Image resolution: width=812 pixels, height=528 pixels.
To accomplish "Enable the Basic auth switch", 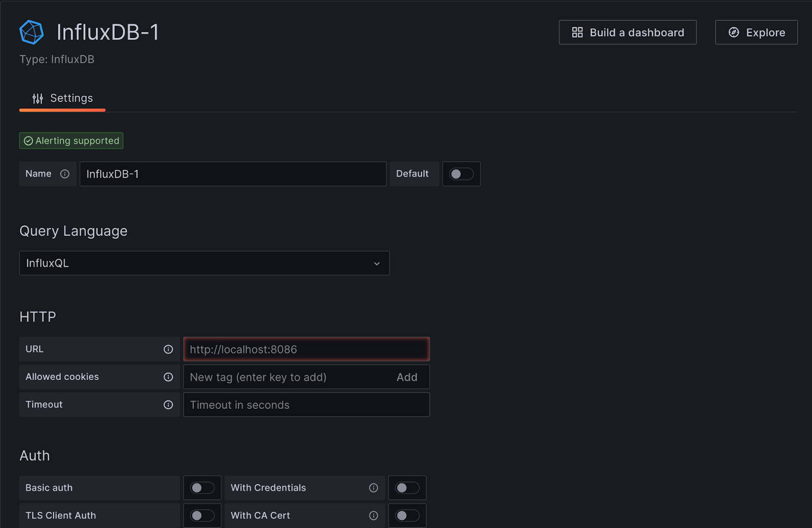I will click(x=202, y=488).
